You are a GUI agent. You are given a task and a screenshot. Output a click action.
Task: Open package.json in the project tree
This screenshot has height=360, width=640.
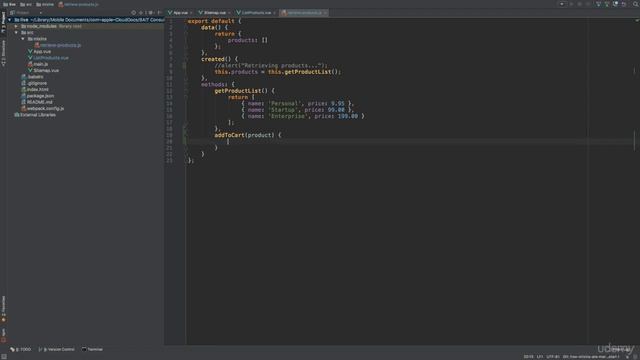click(x=40, y=96)
